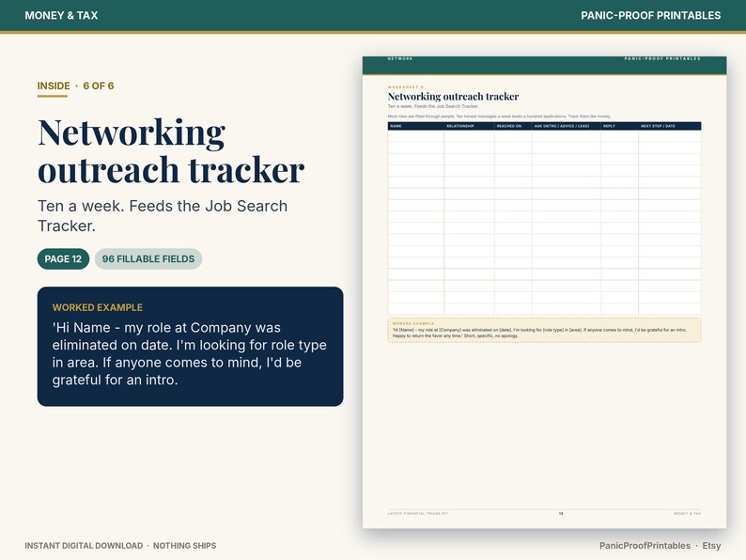Click the first empty NAME cell in the tracker

pyautogui.click(x=416, y=135)
